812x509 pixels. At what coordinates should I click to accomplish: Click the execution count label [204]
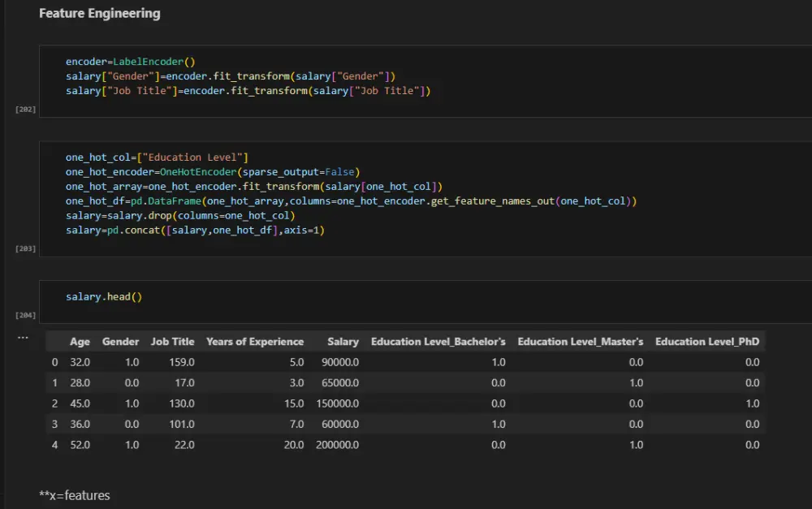click(x=25, y=314)
